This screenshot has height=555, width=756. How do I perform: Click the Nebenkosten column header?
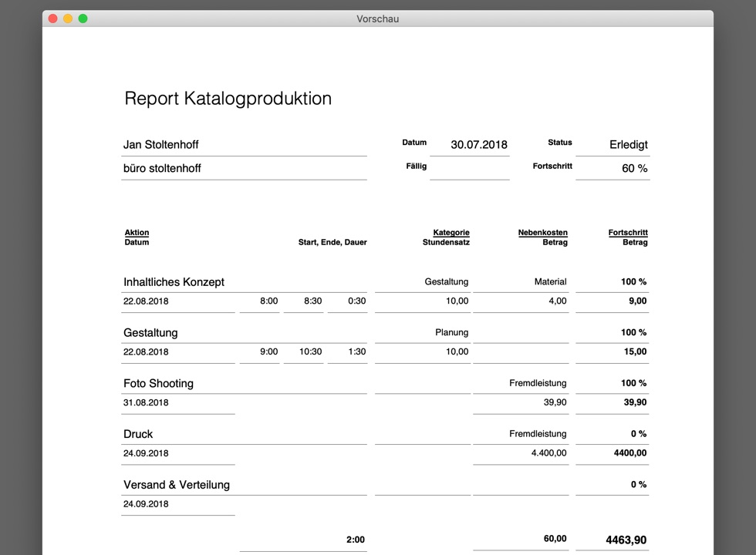tap(542, 233)
